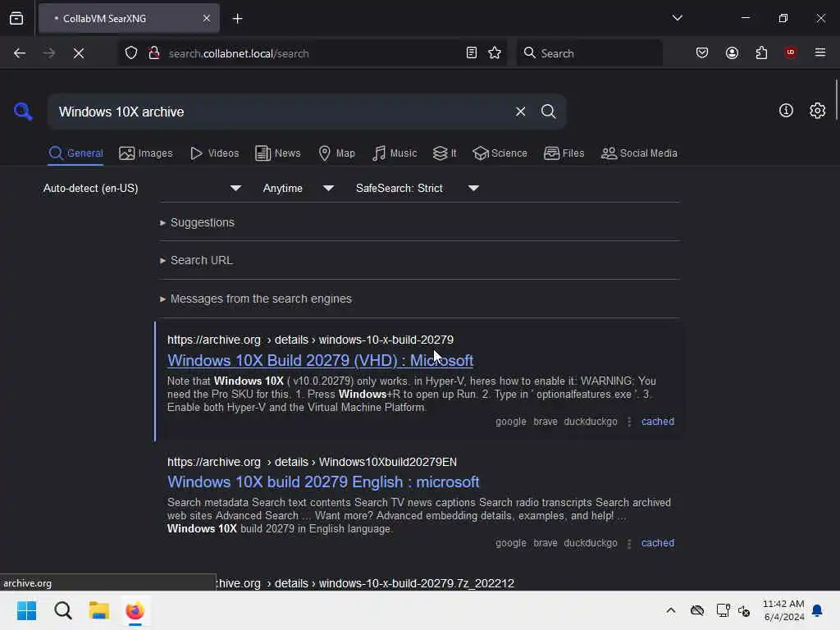Click the cloud sync tray icon
Viewport: 840px width, 630px height.
pyautogui.click(x=697, y=610)
